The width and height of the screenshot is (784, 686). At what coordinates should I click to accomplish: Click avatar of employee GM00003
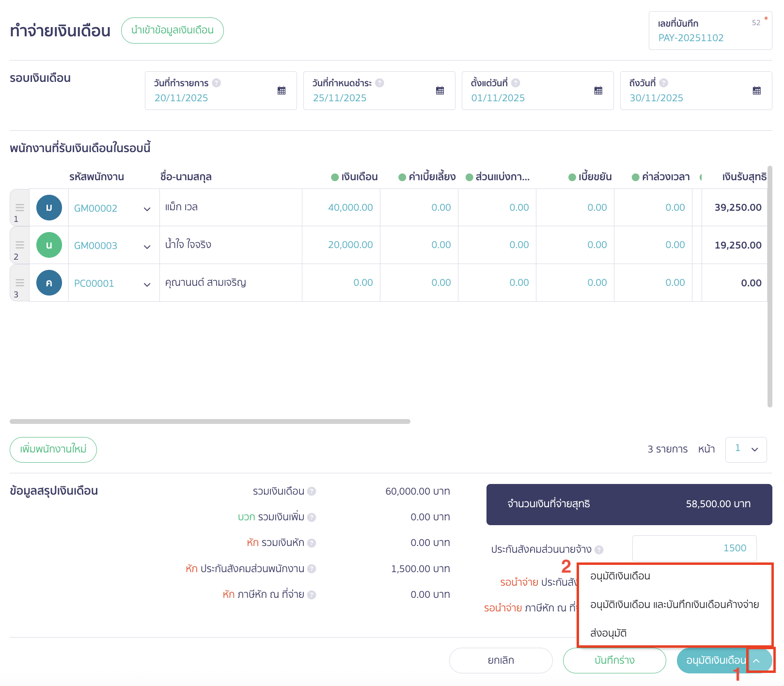coord(49,245)
